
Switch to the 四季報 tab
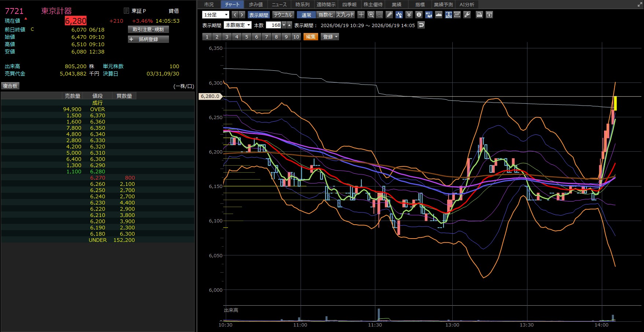349,4
